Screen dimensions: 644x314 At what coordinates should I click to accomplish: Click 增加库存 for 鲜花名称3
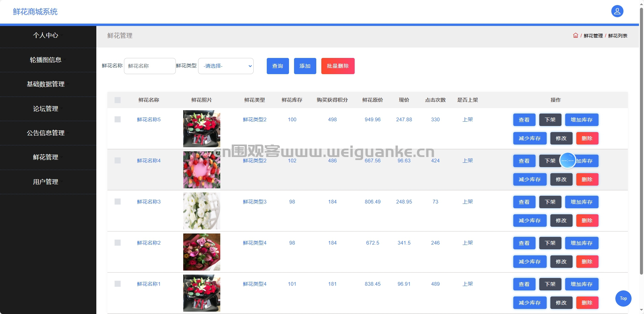tap(582, 202)
